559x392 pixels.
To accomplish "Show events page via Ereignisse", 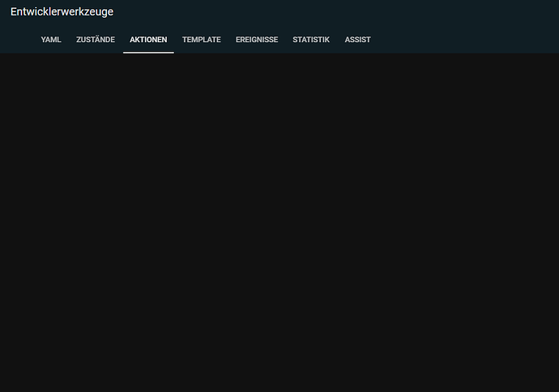I will tap(257, 40).
